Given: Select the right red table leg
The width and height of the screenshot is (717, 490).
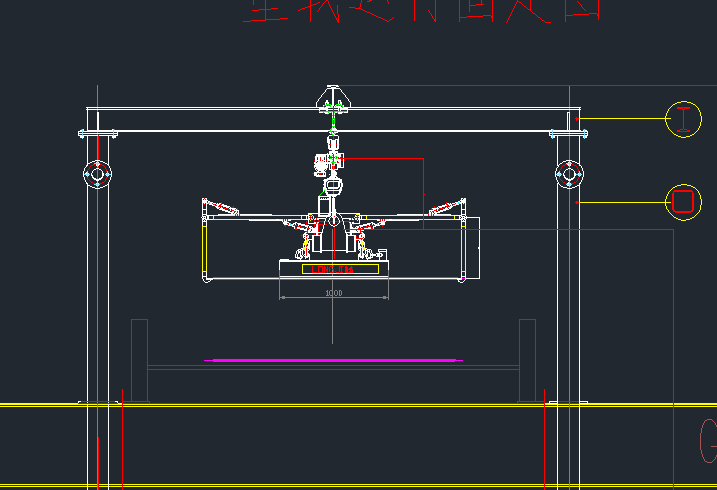Looking at the screenshot, I should click(x=527, y=361).
